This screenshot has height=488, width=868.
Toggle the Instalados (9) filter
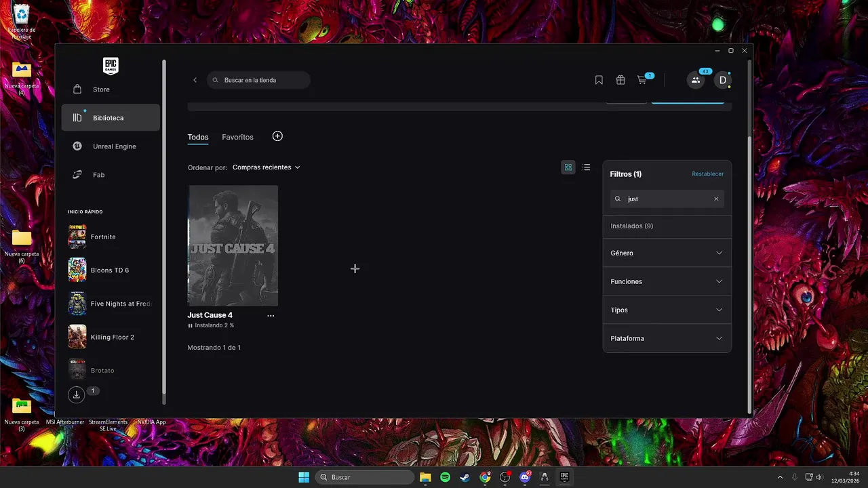[x=667, y=226]
